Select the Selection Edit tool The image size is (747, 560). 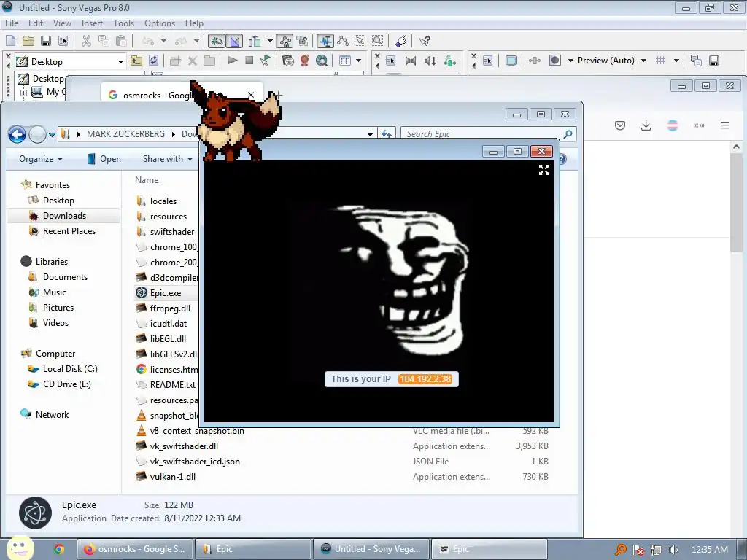[360, 41]
